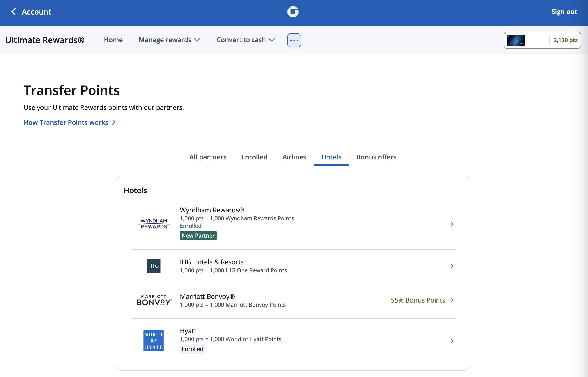Click the Ultimate Rewards® title
The width and height of the screenshot is (588, 377).
click(45, 40)
